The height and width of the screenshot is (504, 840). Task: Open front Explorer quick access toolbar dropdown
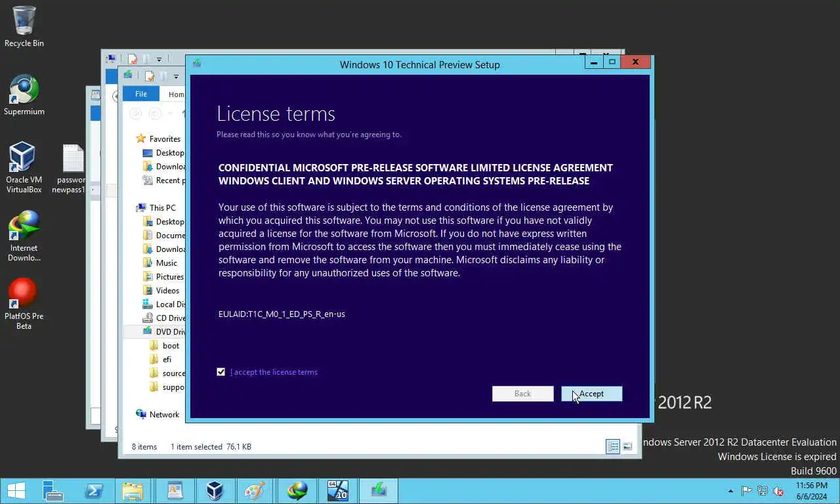click(176, 76)
